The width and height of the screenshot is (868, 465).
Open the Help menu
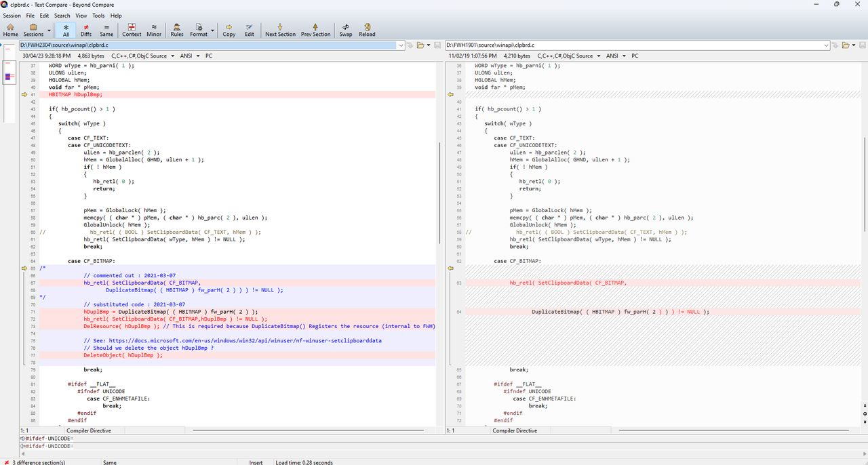pyautogui.click(x=116, y=15)
